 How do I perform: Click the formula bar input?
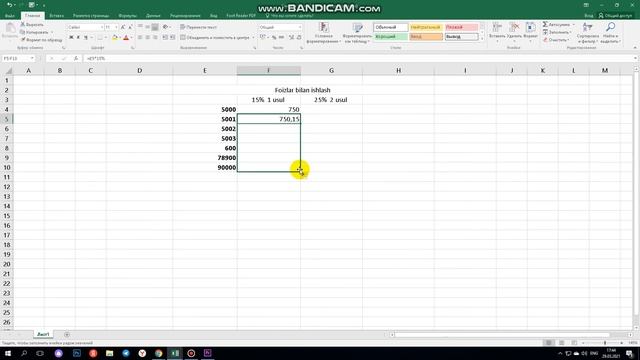coord(358,58)
